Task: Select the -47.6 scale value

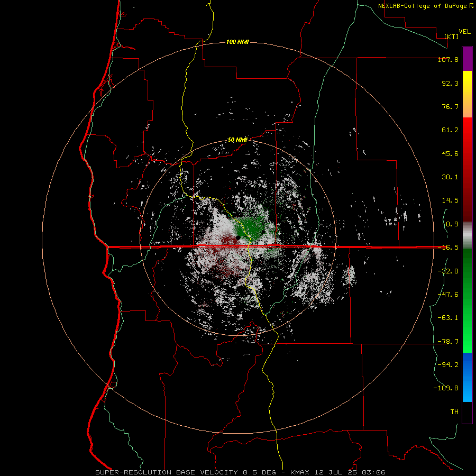Action: 448,295
